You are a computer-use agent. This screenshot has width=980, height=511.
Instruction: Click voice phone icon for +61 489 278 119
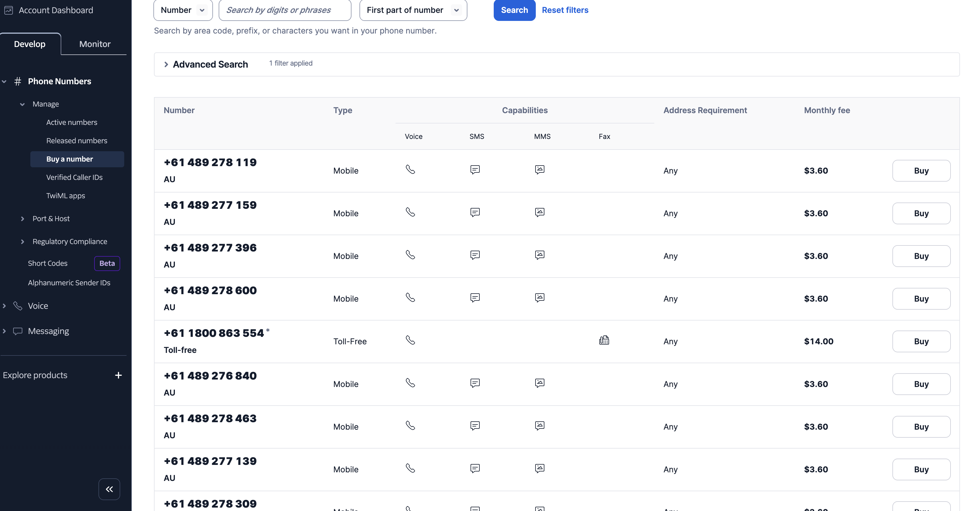[x=410, y=170]
